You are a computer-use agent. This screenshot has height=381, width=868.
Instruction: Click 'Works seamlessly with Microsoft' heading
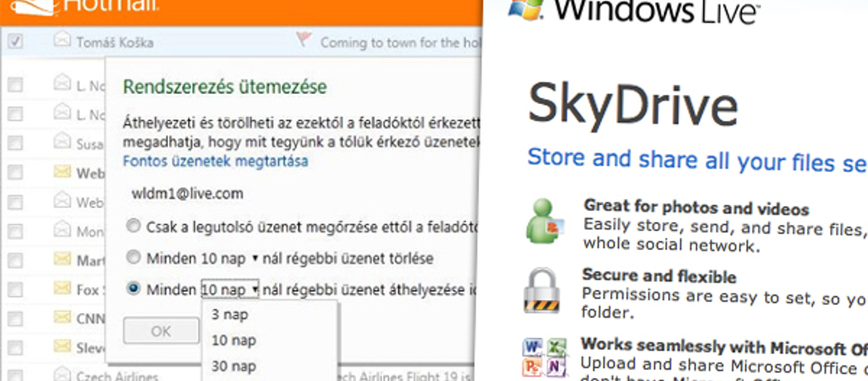(724, 347)
